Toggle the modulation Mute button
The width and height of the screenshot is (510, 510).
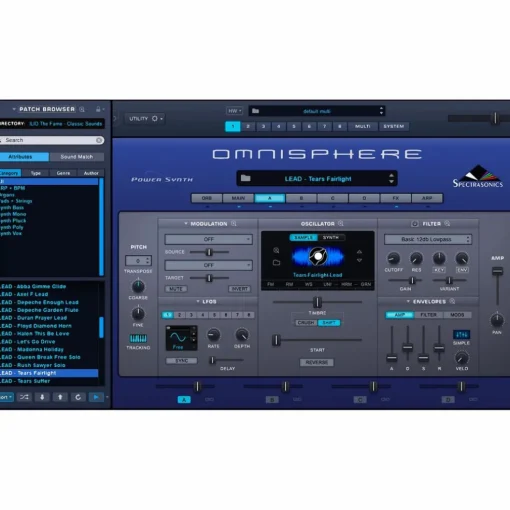click(x=176, y=289)
